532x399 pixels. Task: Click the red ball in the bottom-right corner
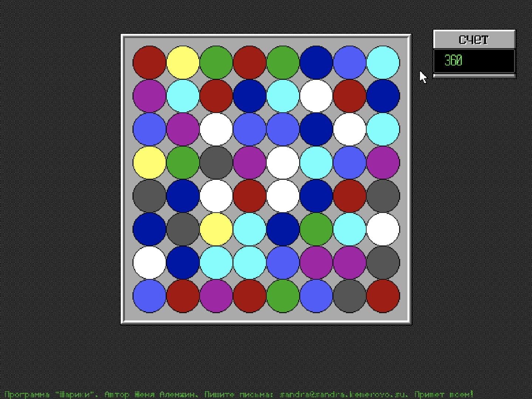coord(383,296)
